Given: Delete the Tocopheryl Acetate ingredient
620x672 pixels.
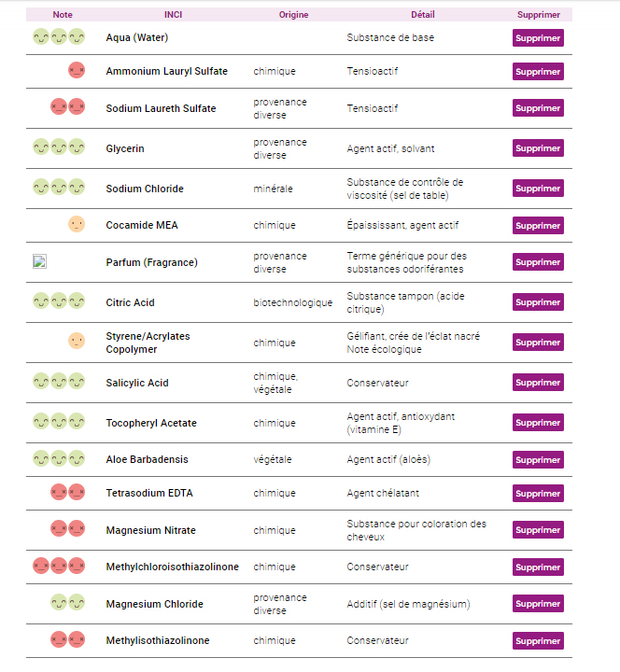Looking at the screenshot, I should pyautogui.click(x=538, y=423).
